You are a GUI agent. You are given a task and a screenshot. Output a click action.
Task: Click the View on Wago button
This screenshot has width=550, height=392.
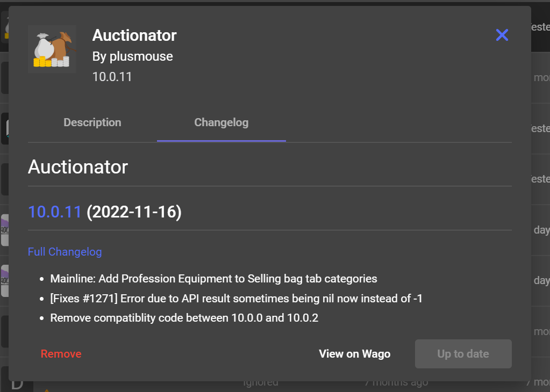pyautogui.click(x=354, y=353)
